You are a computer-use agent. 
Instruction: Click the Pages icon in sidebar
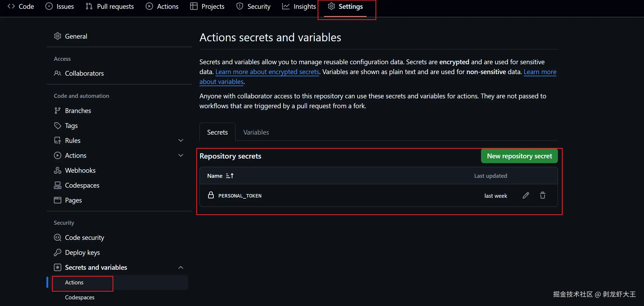[x=58, y=200]
